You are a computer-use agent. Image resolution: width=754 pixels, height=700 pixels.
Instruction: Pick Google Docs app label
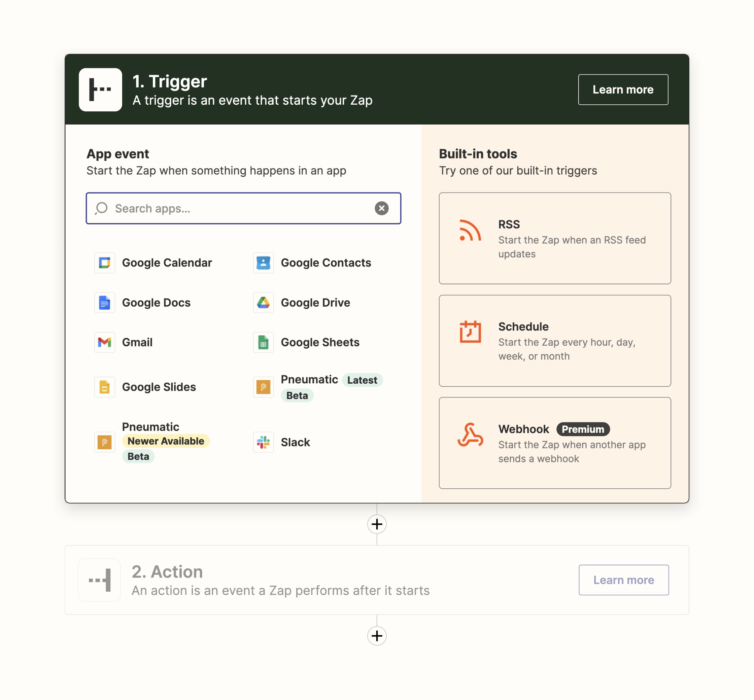[x=156, y=303]
